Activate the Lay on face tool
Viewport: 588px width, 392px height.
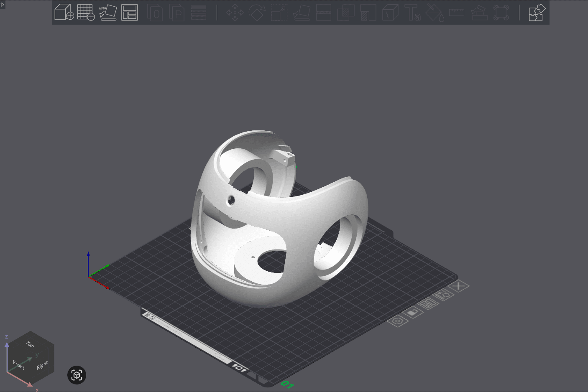point(301,13)
